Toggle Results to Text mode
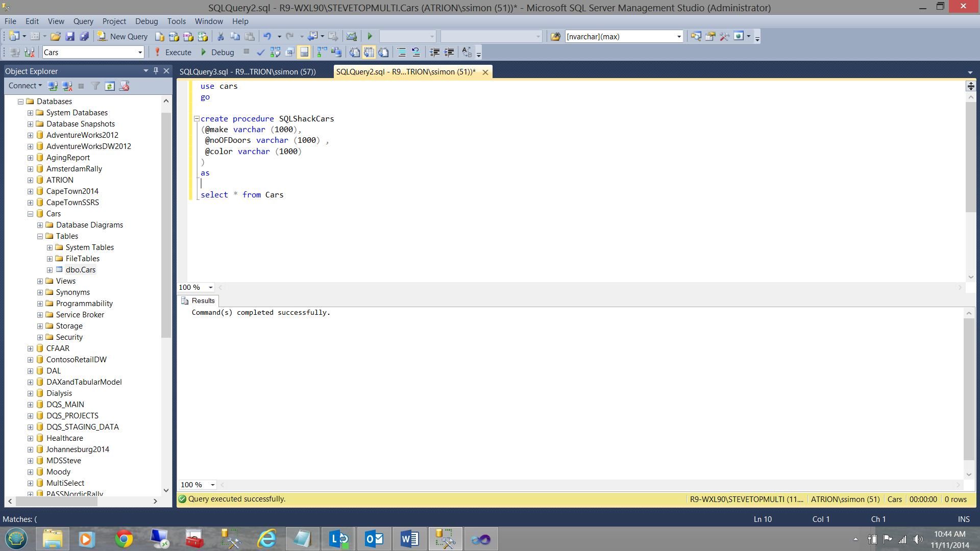Viewport: 980px width, 551px height. [x=354, y=53]
